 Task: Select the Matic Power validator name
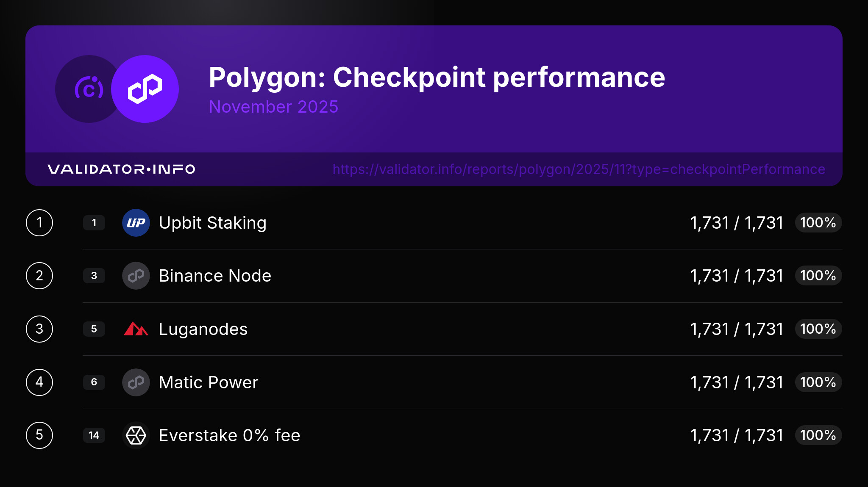[209, 382]
